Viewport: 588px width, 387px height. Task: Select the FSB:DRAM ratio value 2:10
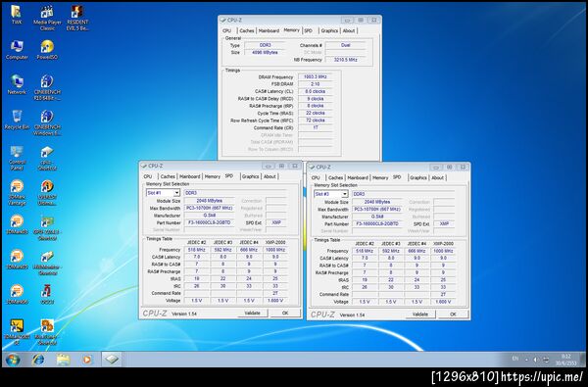[316, 84]
